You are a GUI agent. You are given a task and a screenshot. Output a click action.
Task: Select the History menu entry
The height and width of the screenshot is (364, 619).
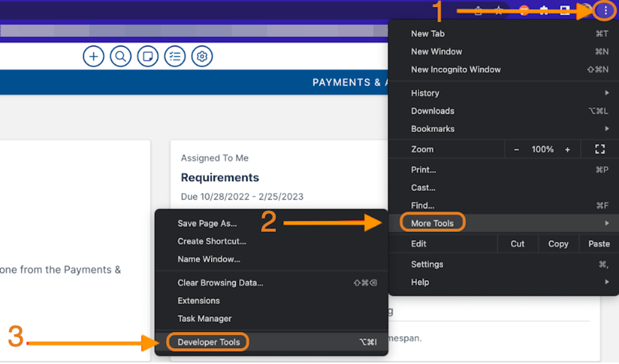click(x=425, y=93)
